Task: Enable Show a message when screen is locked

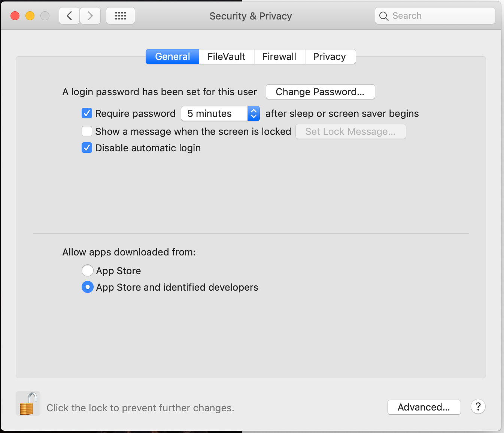Action: tap(87, 131)
